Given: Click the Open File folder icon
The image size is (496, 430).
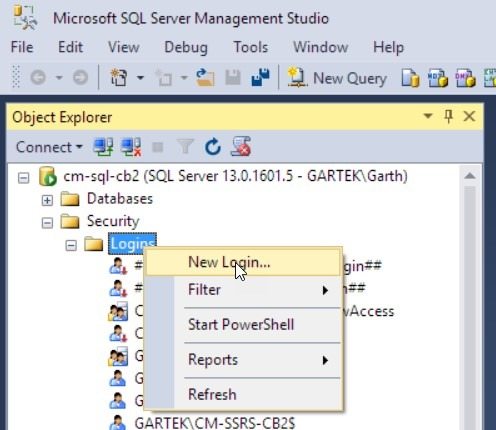Looking at the screenshot, I should coord(205,78).
